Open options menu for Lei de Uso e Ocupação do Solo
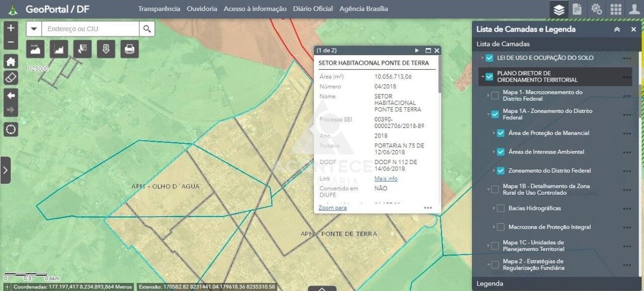Image resolution: width=644 pixels, height=291 pixels. point(627,58)
